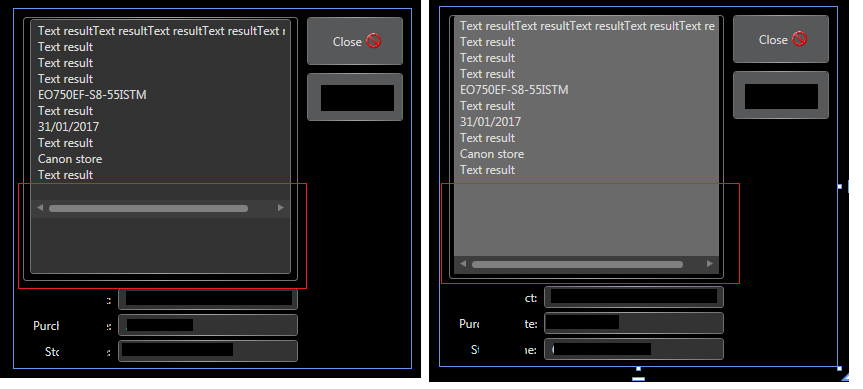
Task: Select Text result below Canon store, left list
Action: (x=65, y=174)
